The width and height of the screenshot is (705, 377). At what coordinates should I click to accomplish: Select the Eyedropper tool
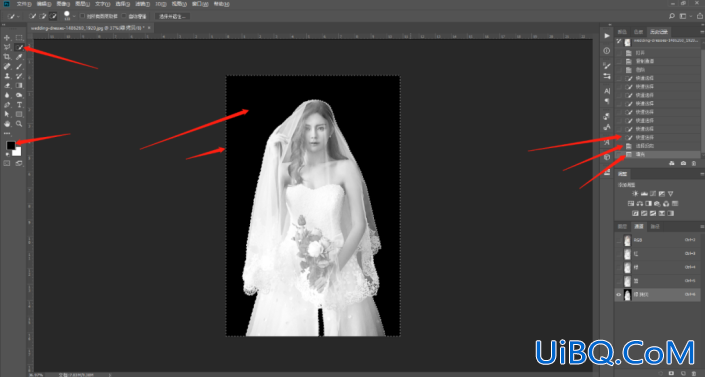tap(19, 57)
